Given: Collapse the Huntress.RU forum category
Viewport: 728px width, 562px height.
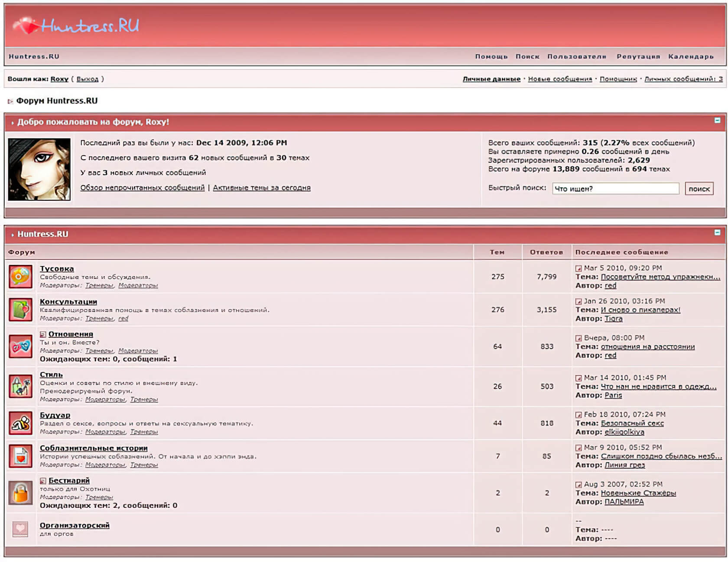Looking at the screenshot, I should pos(717,232).
